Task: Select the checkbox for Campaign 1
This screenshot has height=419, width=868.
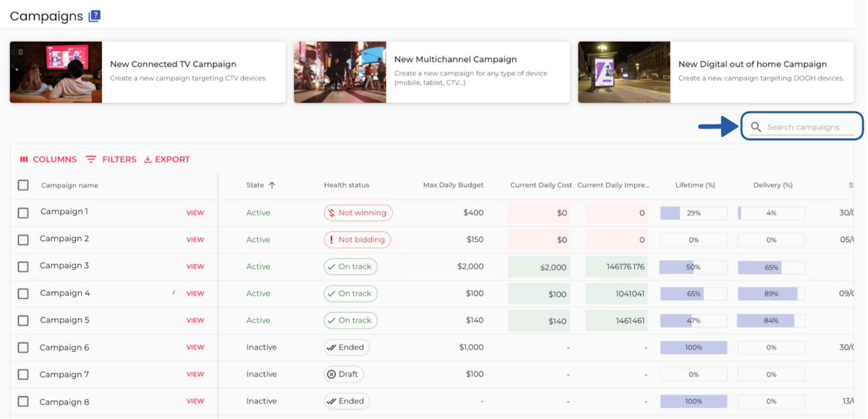Action: pyautogui.click(x=23, y=212)
